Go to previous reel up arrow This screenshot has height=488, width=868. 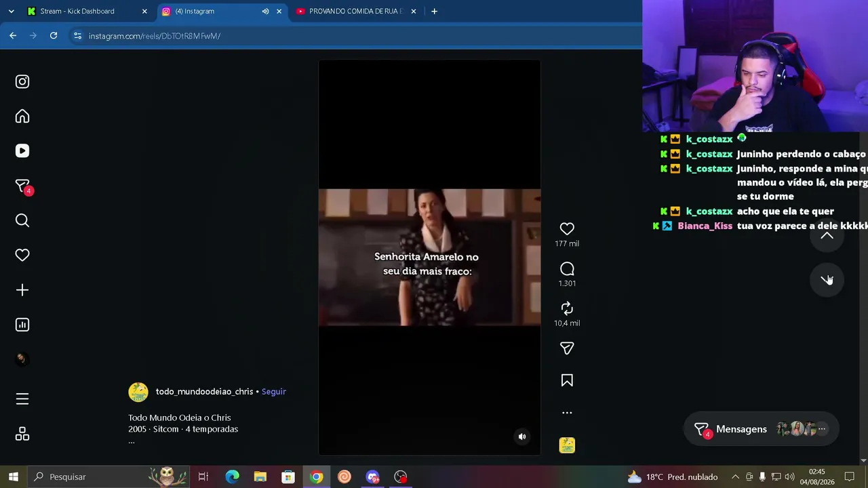point(827,236)
